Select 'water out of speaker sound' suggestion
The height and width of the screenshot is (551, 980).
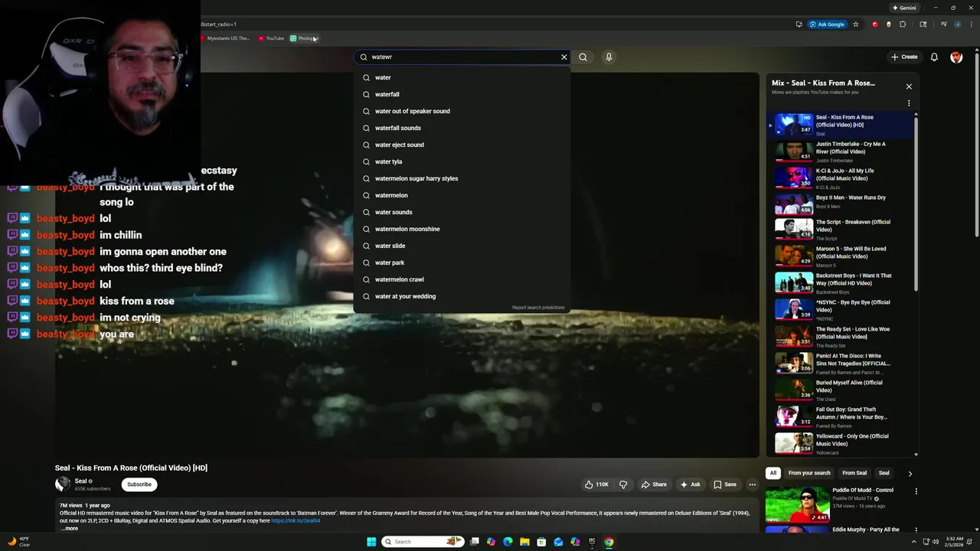[462, 111]
